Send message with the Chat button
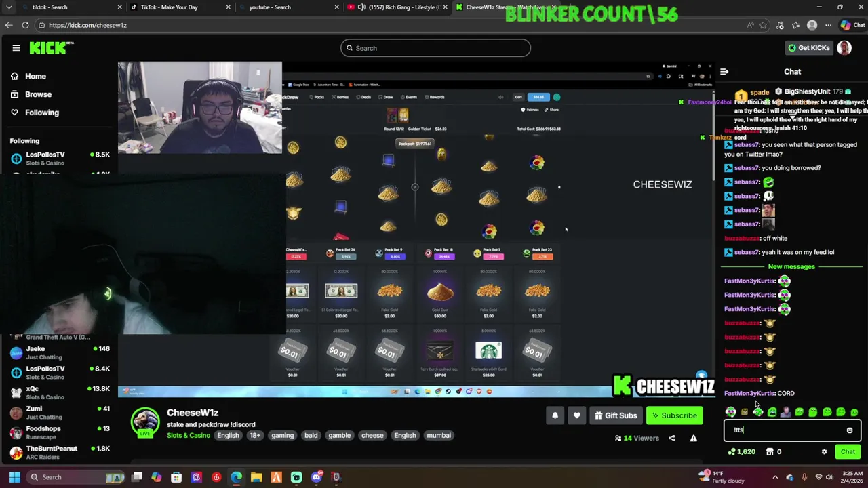The width and height of the screenshot is (868, 488). coord(848,452)
